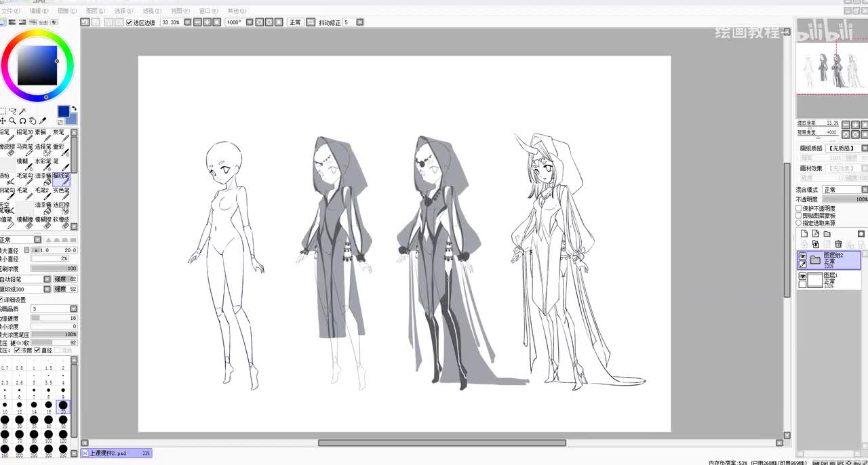868x465 pixels.
Task: Select brush size 50 in size list
Action: pyautogui.click(x=63, y=420)
